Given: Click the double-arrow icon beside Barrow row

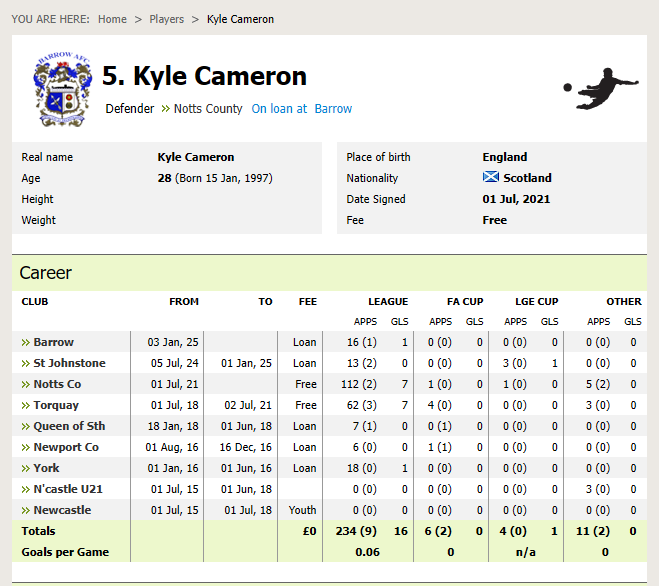Looking at the screenshot, I should (26, 343).
